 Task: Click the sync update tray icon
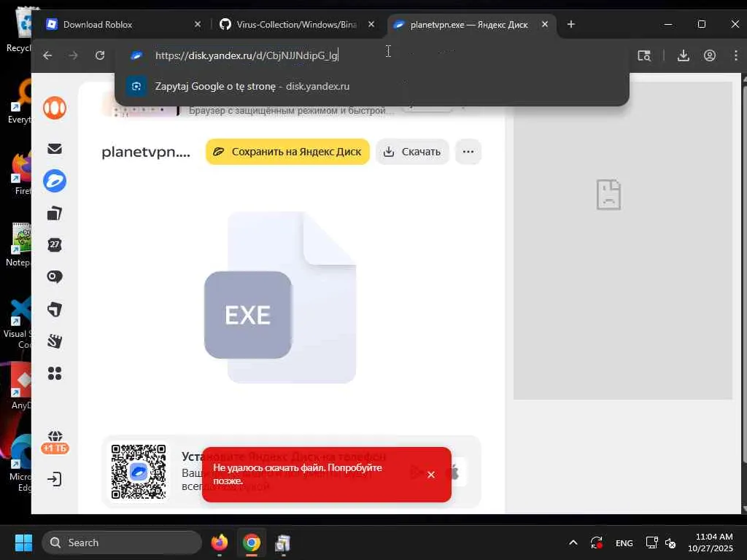pyautogui.click(x=597, y=542)
